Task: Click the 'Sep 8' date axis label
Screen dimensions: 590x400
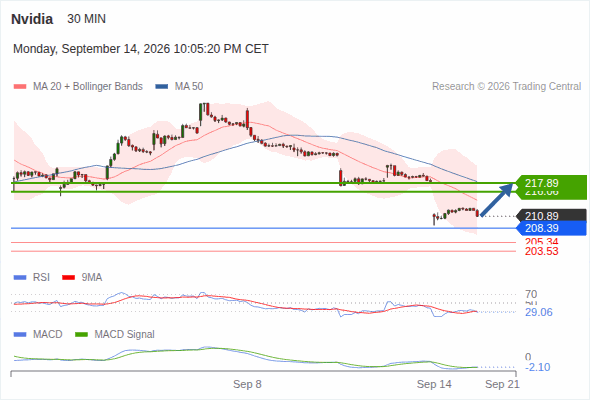Action: pyautogui.click(x=247, y=384)
